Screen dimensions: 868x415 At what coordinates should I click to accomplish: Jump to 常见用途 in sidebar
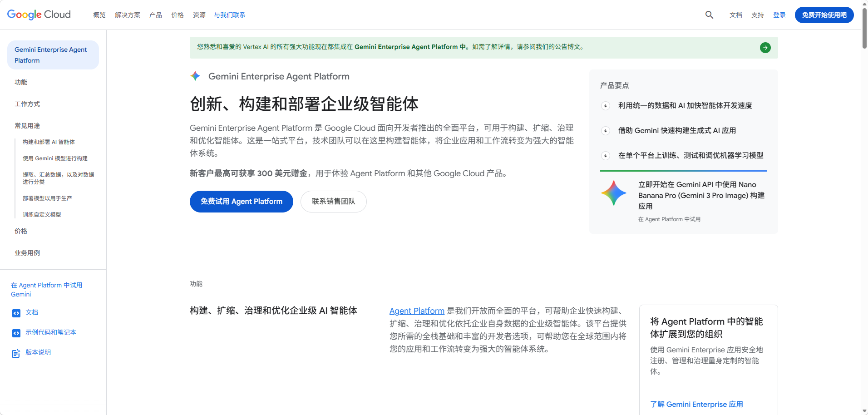tap(27, 126)
